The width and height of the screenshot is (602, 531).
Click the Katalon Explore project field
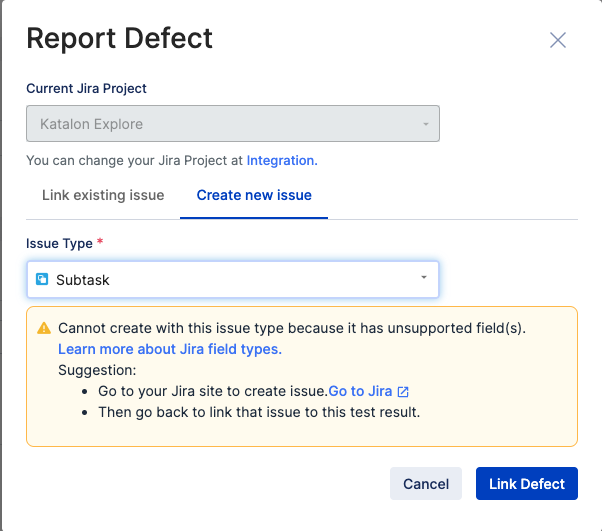point(220,124)
